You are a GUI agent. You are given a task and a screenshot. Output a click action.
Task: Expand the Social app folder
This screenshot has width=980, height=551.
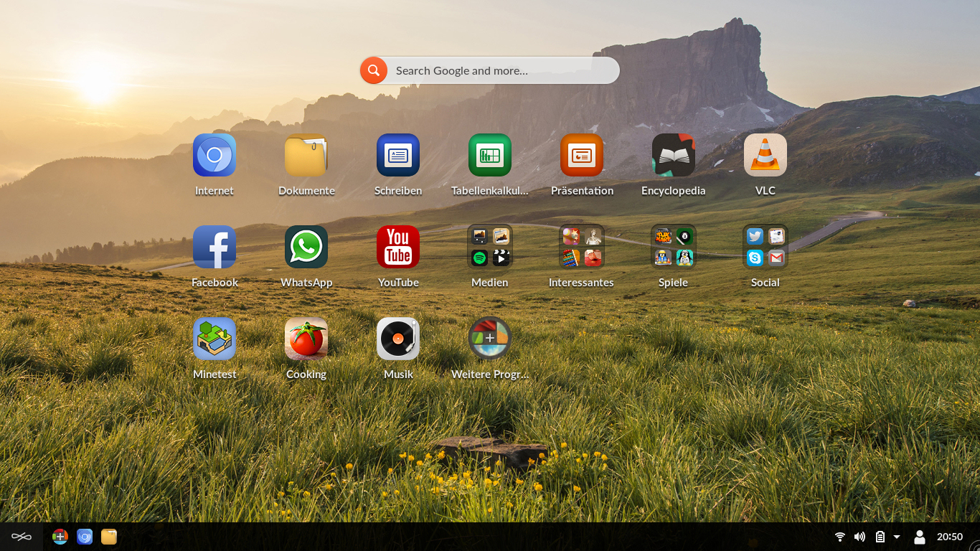(765, 247)
